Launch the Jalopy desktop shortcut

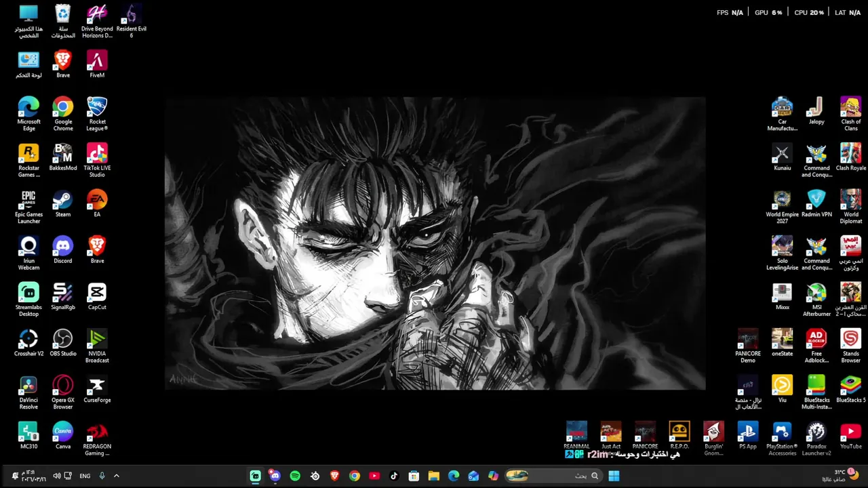pos(816,110)
